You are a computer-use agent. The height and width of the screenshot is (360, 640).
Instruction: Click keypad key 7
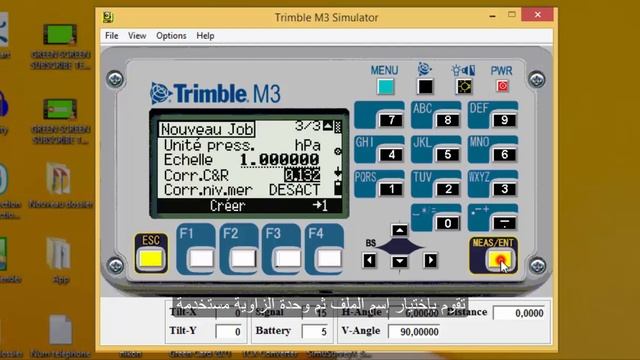click(x=391, y=120)
